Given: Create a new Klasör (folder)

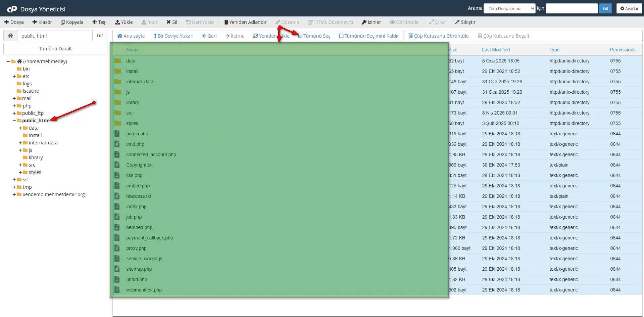Looking at the screenshot, I should click(42, 22).
